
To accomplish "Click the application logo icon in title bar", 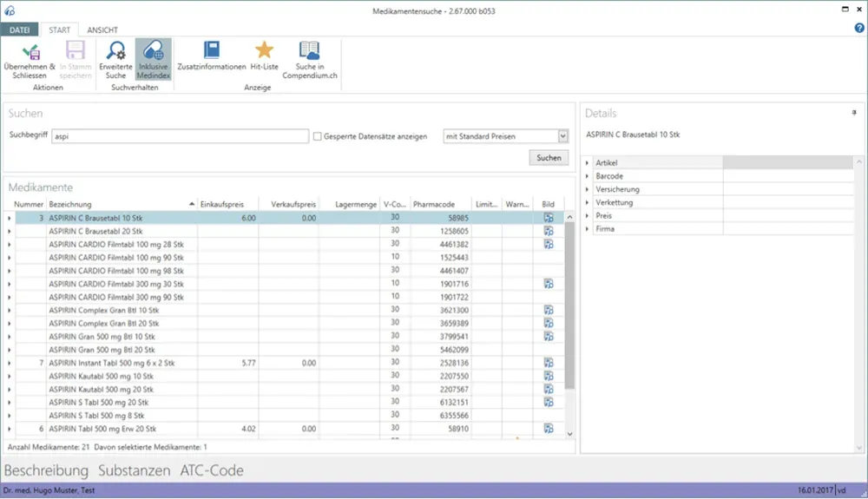I will click(10, 10).
